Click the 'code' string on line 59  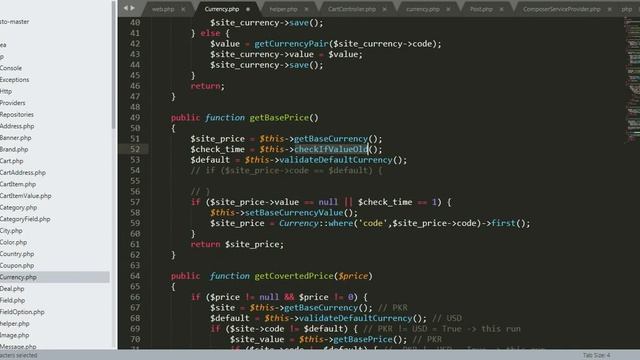point(373,223)
